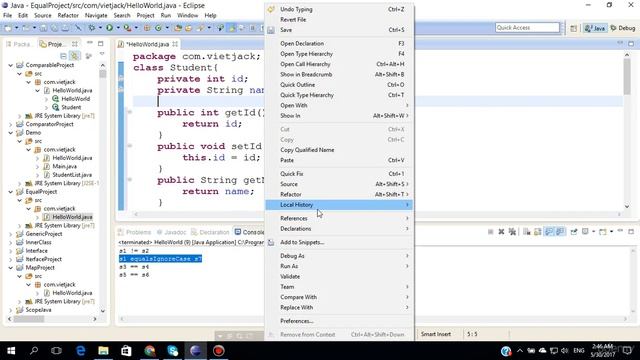The image size is (640, 360).
Task: Select Local History in context menu
Action: (x=339, y=205)
